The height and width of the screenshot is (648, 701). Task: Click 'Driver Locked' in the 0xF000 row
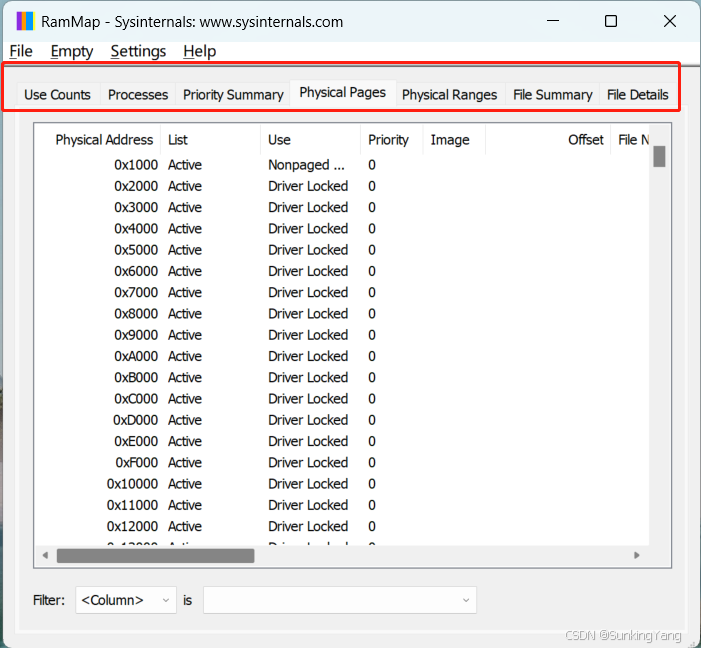pyautogui.click(x=308, y=462)
